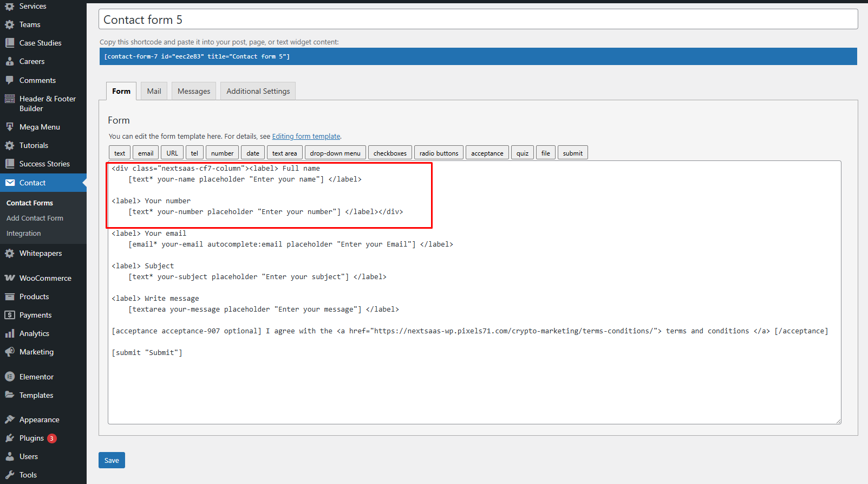Click the Mega Menu icon
Viewport: 868px width, 484px height.
(x=10, y=127)
